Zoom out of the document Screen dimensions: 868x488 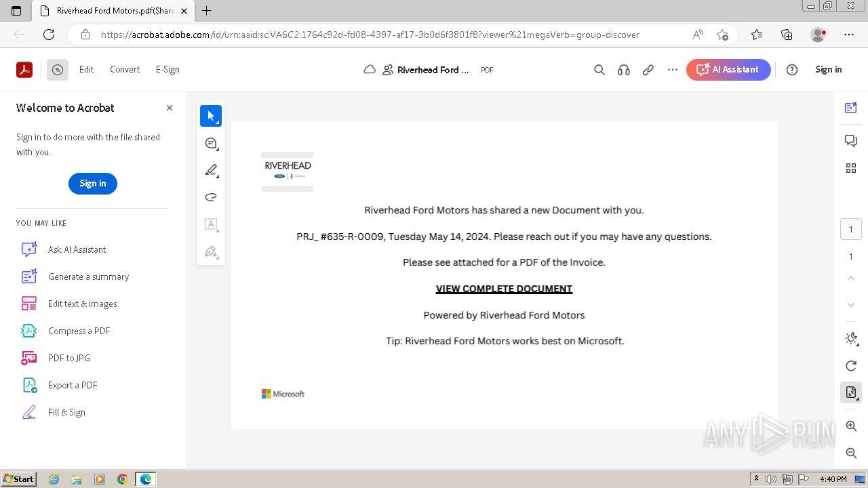click(x=851, y=453)
